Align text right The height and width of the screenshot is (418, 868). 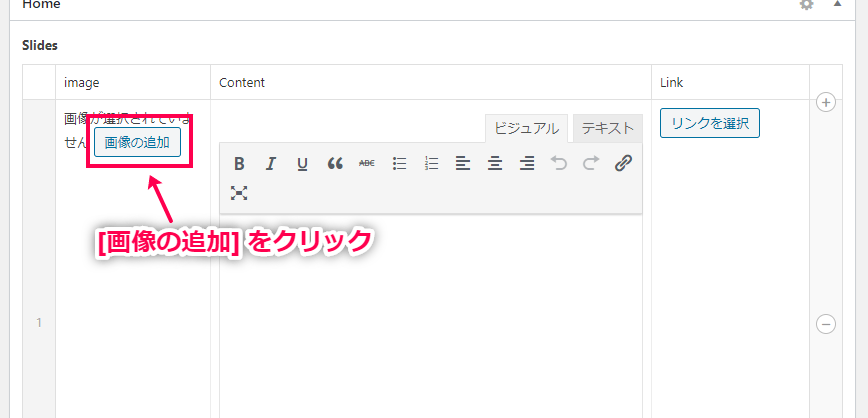[527, 163]
